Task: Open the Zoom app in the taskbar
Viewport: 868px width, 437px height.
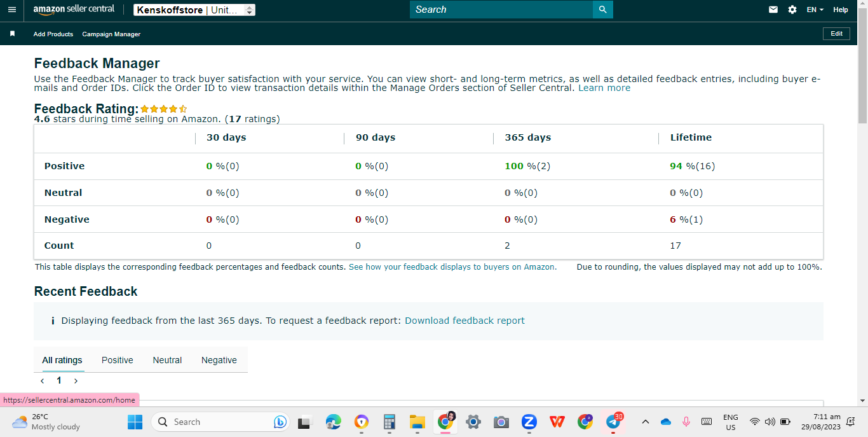Action: 529,422
